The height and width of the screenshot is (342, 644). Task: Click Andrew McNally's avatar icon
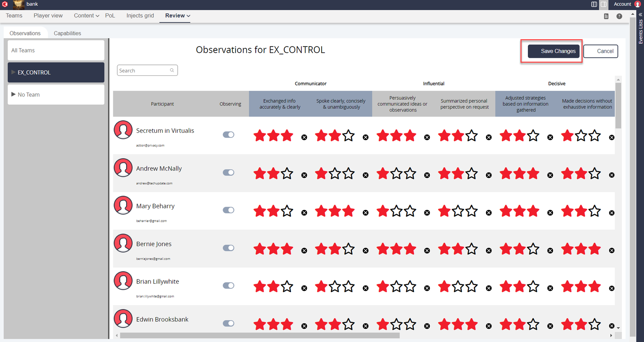click(x=123, y=168)
